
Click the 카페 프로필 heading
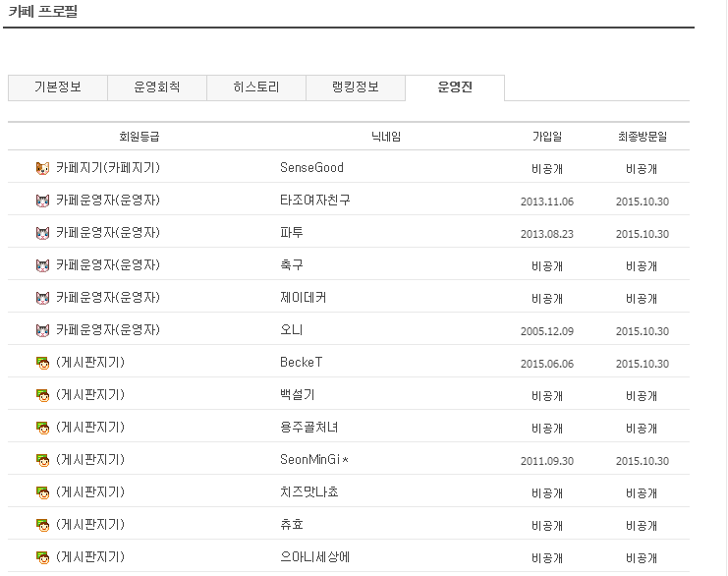(x=42, y=11)
